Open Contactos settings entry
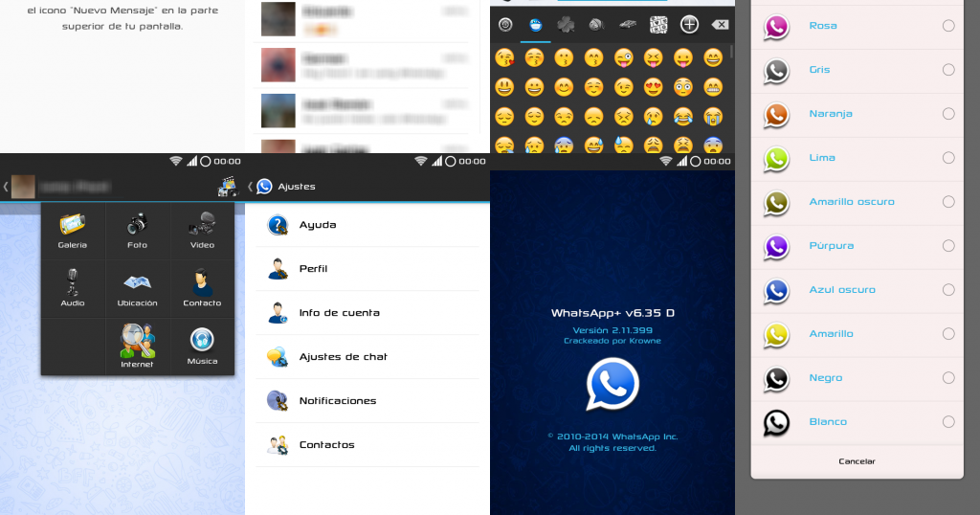This screenshot has width=980, height=515. [367, 445]
